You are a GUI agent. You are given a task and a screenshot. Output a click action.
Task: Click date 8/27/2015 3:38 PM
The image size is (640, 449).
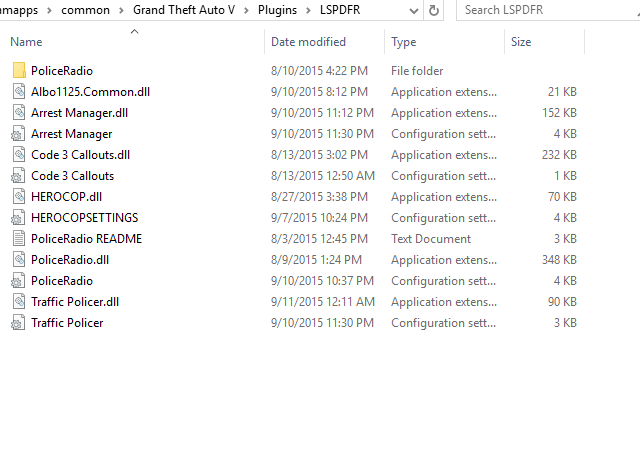coord(320,197)
